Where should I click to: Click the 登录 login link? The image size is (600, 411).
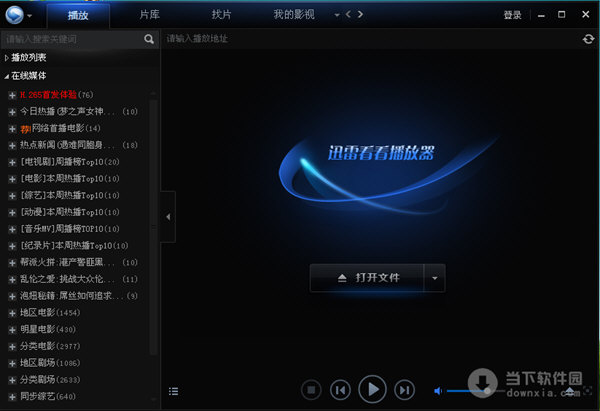pyautogui.click(x=513, y=15)
